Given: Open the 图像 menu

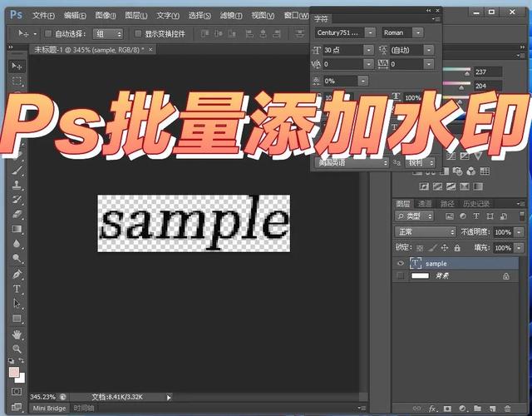Looking at the screenshot, I should click(x=106, y=16).
